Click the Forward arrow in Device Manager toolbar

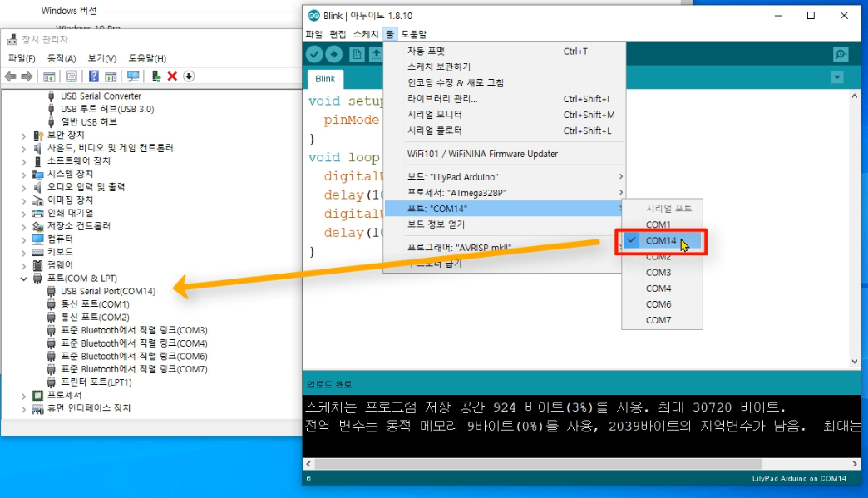[27, 76]
